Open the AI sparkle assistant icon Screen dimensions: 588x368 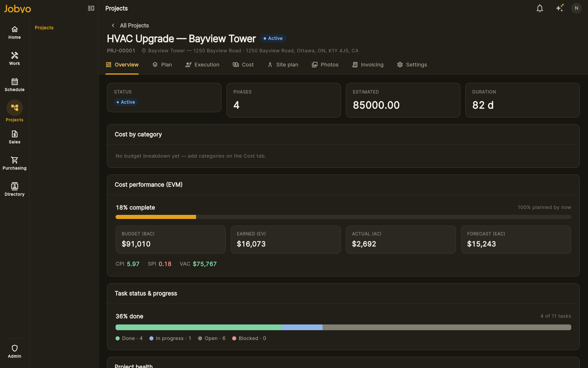coord(560,8)
